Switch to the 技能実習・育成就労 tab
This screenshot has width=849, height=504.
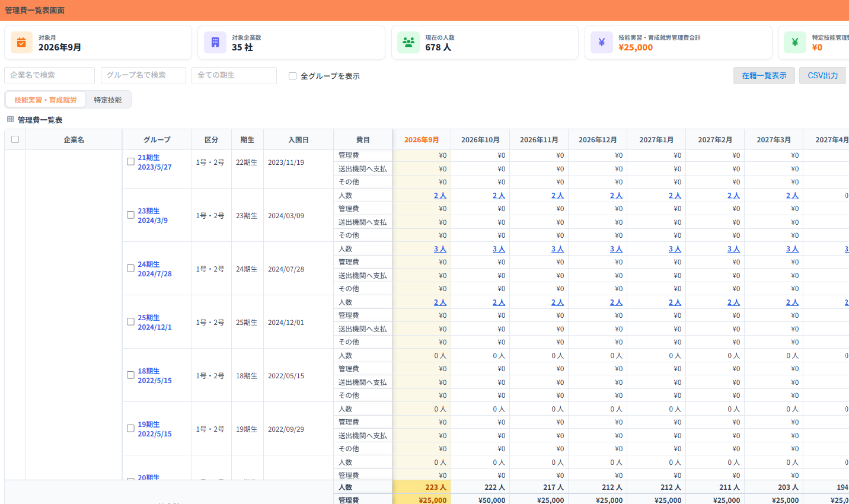click(46, 100)
